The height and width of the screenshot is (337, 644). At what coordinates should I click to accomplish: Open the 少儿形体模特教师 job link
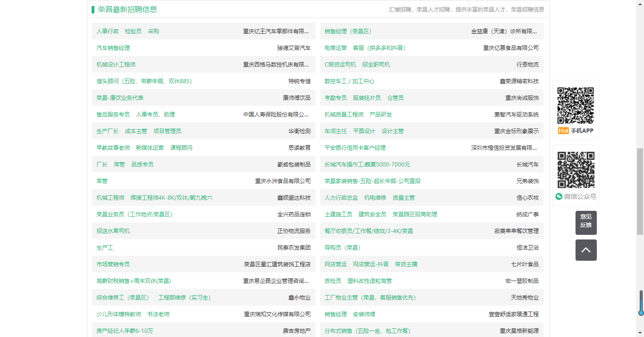pos(119,314)
